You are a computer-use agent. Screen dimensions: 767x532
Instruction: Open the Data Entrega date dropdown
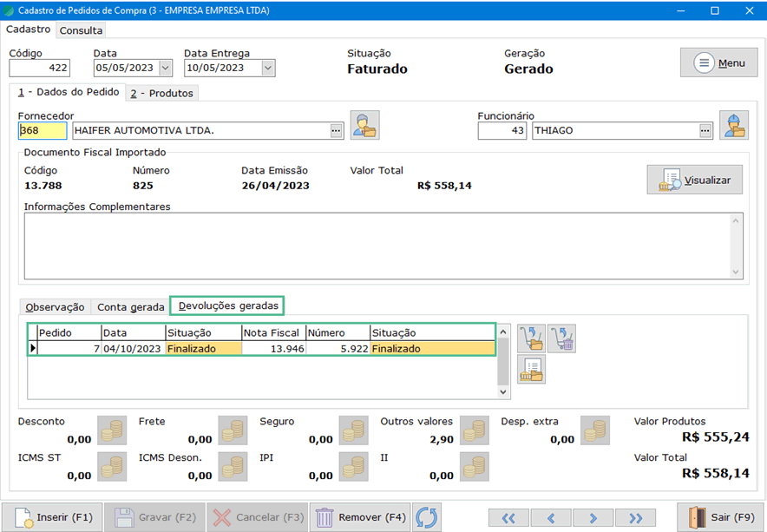[268, 68]
